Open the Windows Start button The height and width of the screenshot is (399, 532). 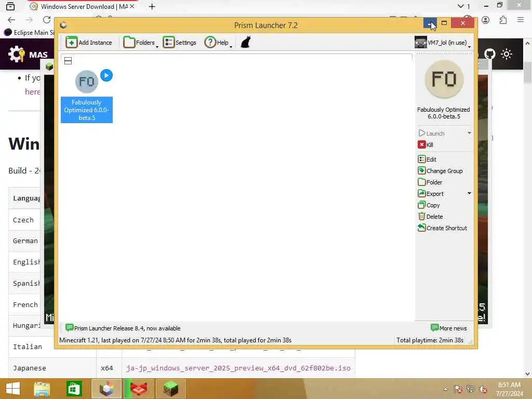[13, 389]
